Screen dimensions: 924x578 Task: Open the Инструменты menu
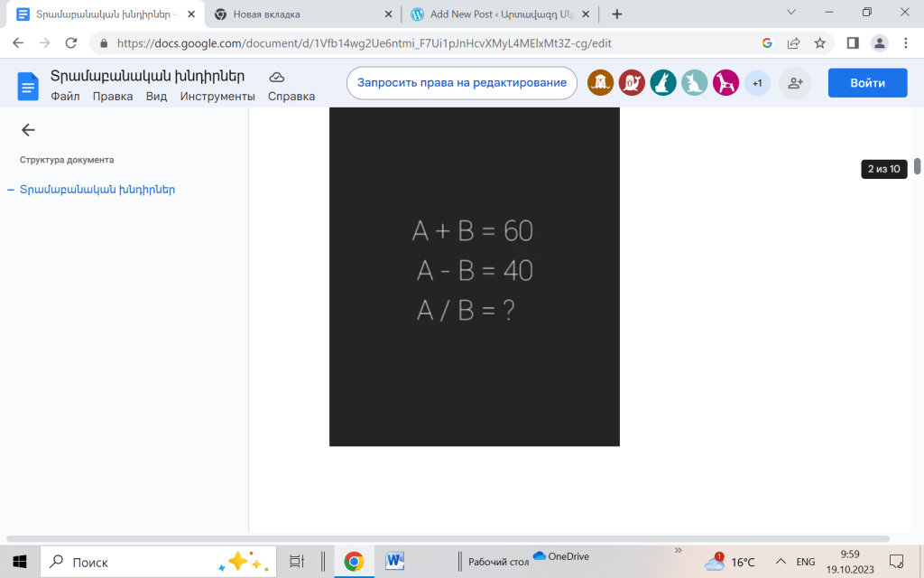point(217,97)
